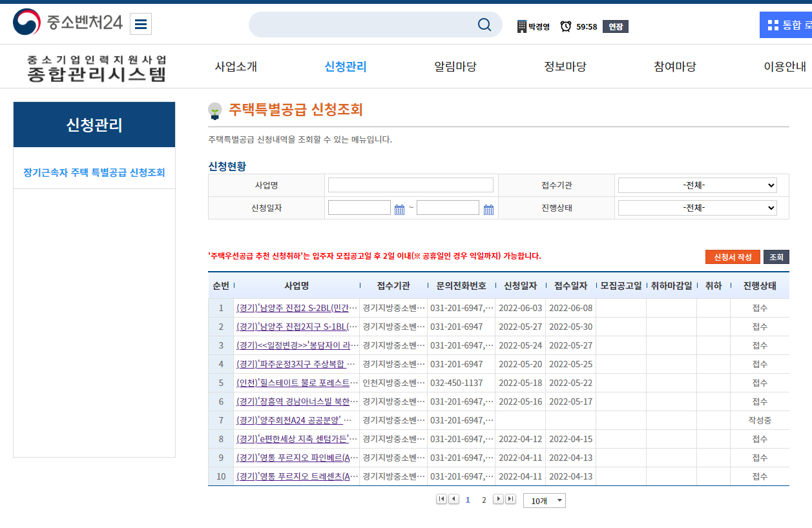Image resolution: width=812 pixels, height=528 pixels.
Task: Click the 조회 search button
Action: point(776,257)
